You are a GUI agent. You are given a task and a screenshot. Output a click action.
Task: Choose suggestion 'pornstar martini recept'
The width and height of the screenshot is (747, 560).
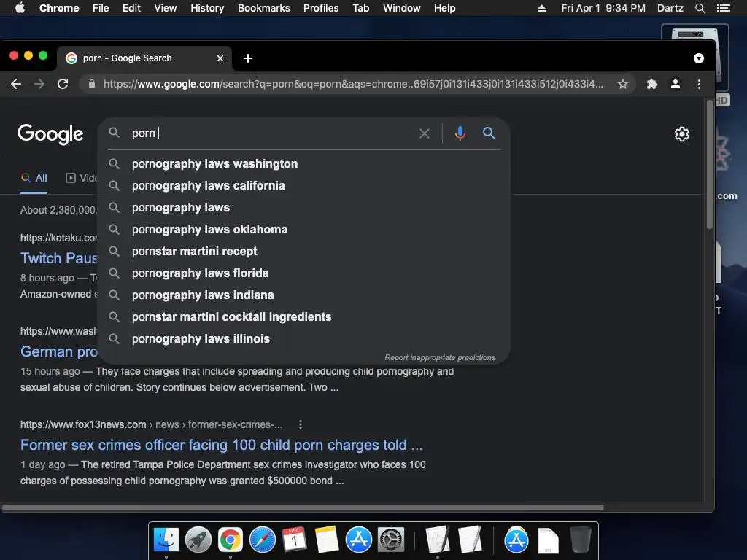tap(304, 252)
